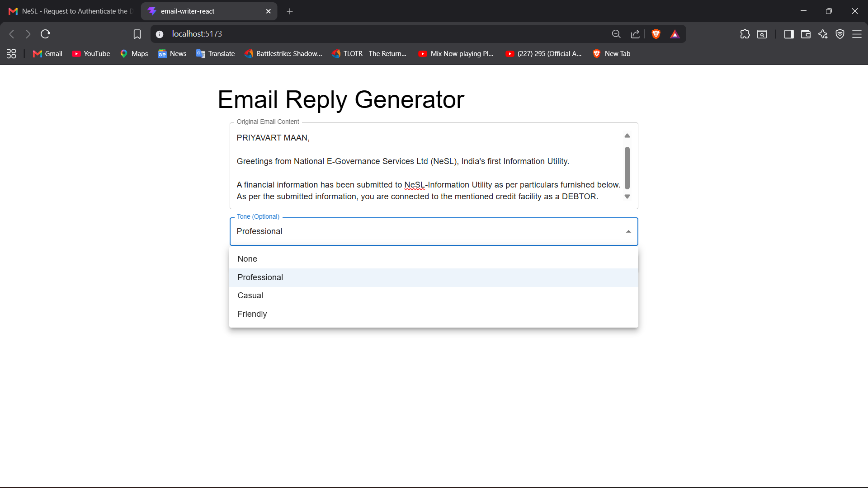Click the Email Reply Generator heading
The image size is (868, 488).
(341, 99)
